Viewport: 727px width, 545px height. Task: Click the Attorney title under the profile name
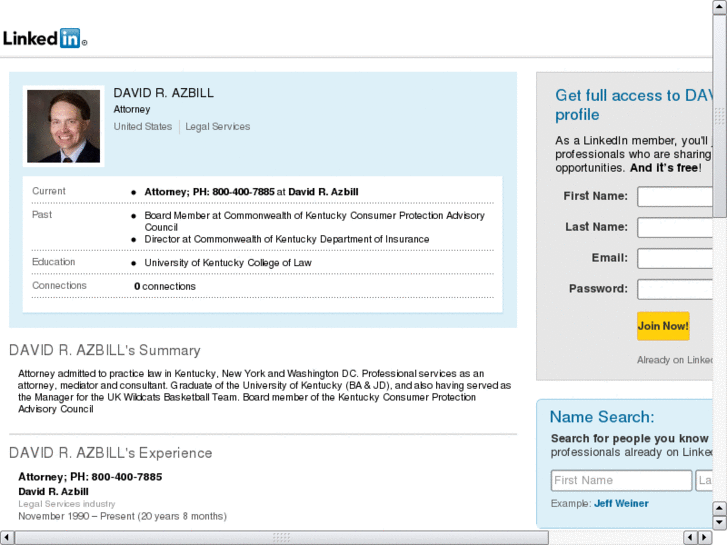[132, 109]
